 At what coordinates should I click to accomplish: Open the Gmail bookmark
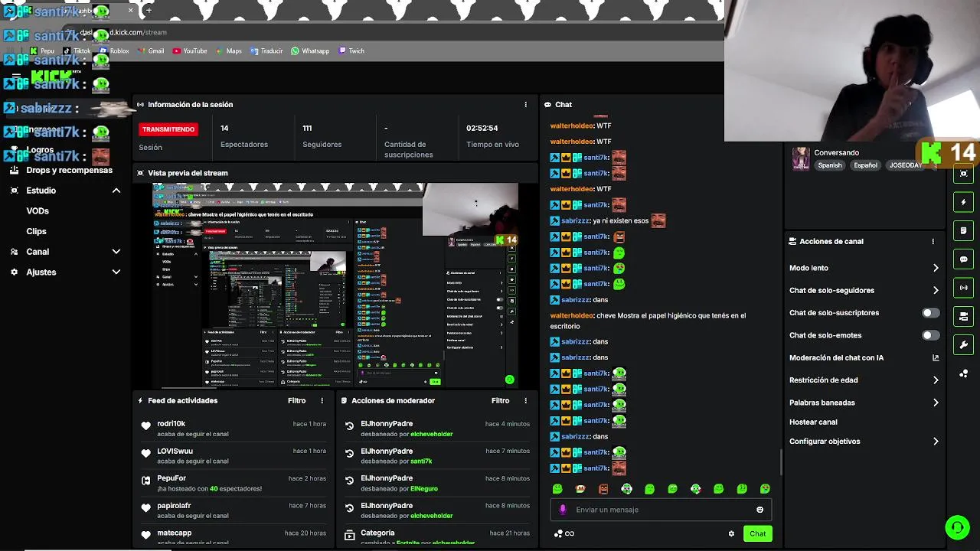pos(151,51)
